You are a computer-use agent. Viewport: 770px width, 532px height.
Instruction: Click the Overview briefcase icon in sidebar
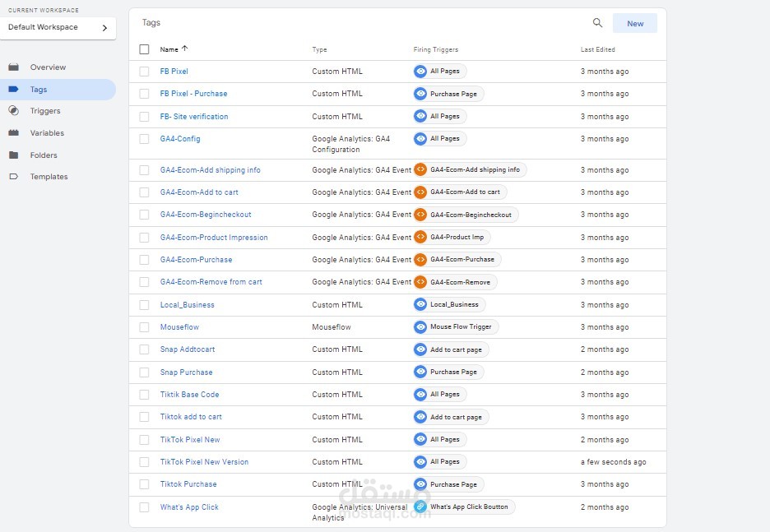[14, 67]
